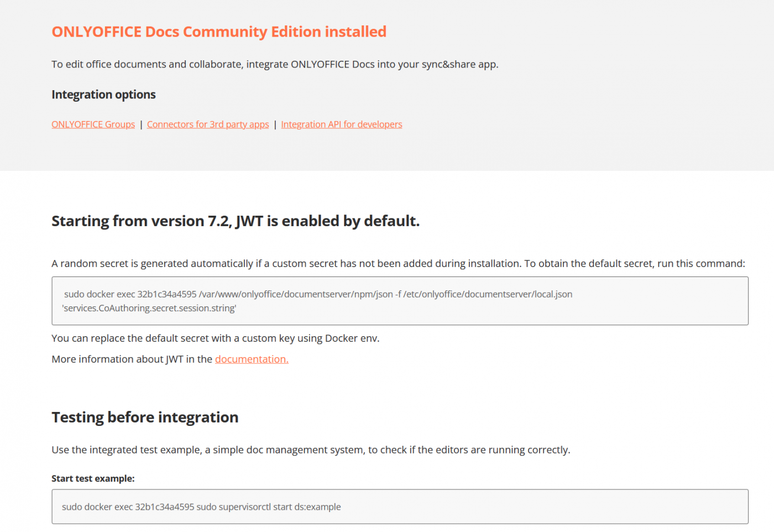
Task: Click the sync&share app intro paragraph
Action: [x=275, y=64]
